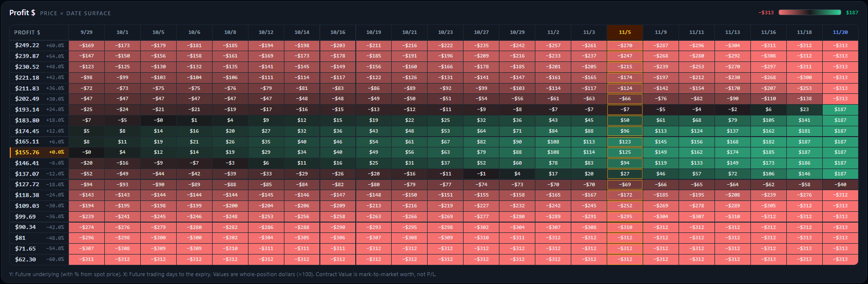Select the highlighted $155.76 spot price row label
Viewport: 868px width, 284px height.
click(39, 152)
